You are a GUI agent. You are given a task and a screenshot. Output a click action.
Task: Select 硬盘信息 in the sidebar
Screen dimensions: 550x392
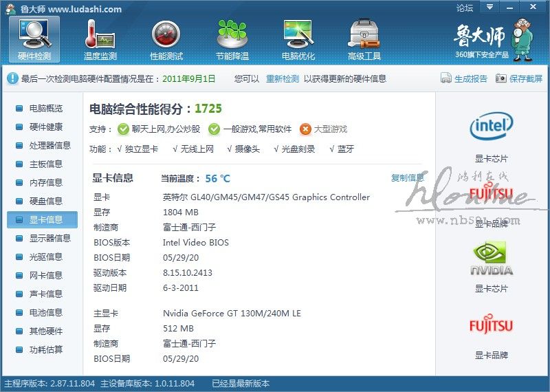46,201
